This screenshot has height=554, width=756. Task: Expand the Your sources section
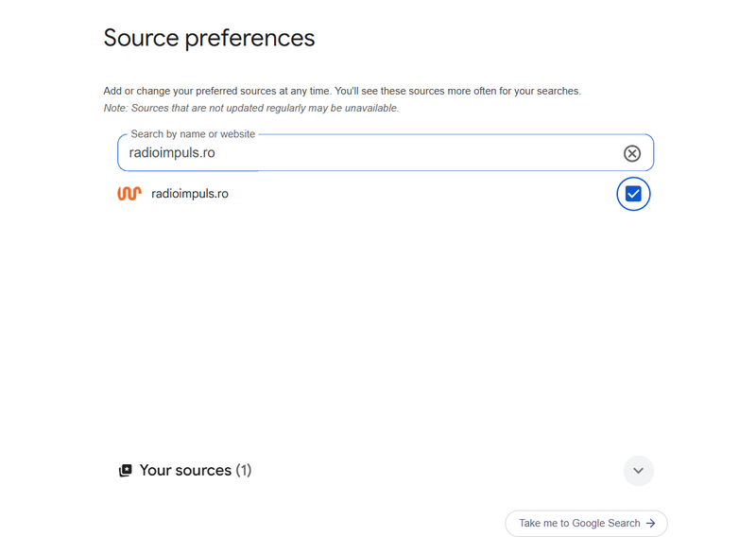click(639, 471)
